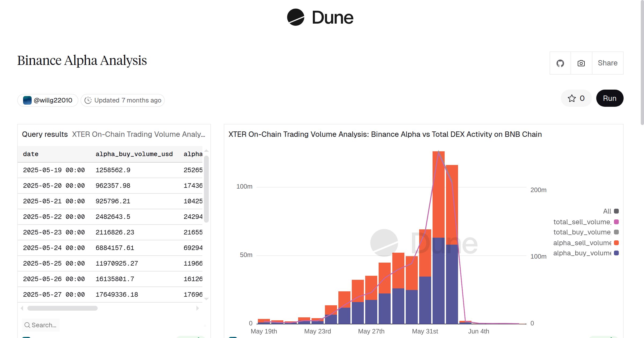Click the magnifier icon in the search box

point(27,325)
